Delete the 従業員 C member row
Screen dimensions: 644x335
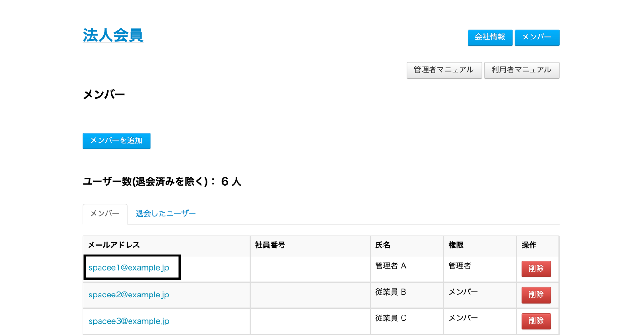[x=536, y=321]
